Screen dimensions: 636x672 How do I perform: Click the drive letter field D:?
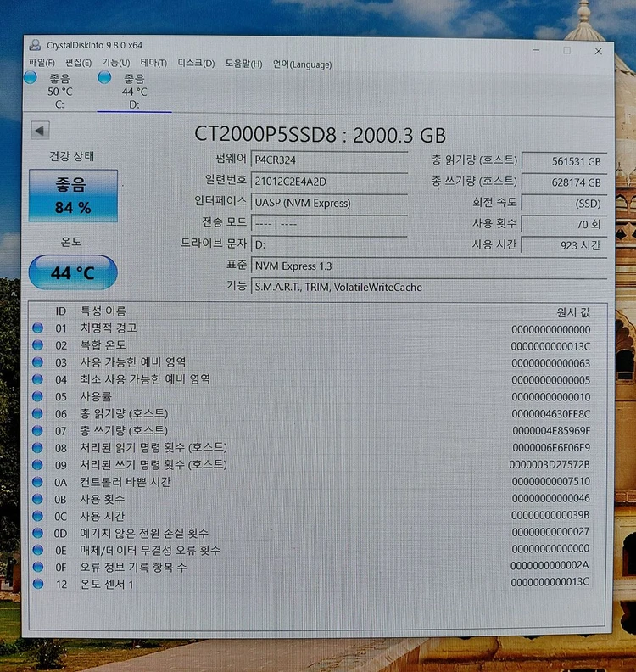pyautogui.click(x=329, y=244)
